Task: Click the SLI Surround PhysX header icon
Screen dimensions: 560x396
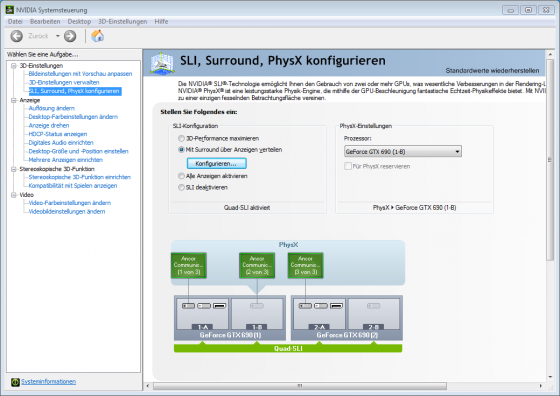Action: tap(162, 64)
